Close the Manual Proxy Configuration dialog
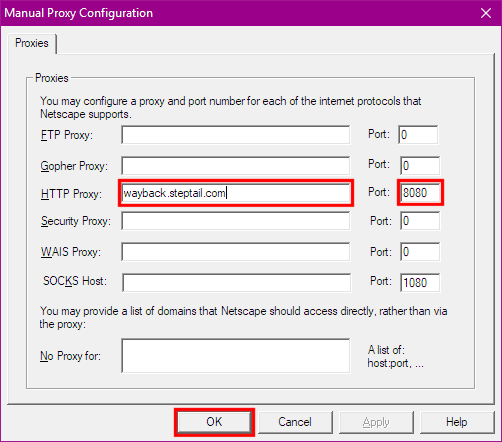 pos(486,13)
